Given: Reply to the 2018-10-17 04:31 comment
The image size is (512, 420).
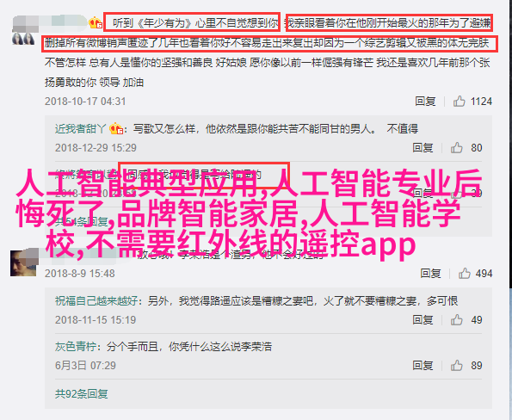Looking at the screenshot, I should pos(425,102).
